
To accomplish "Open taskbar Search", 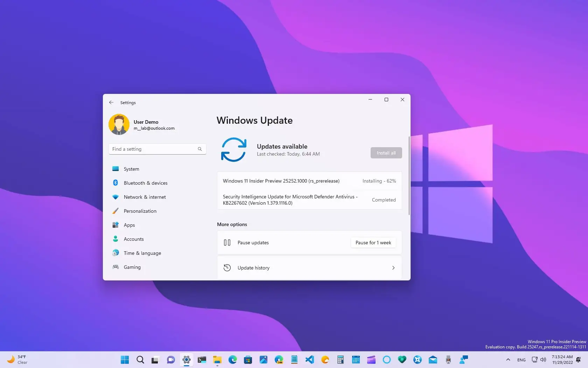I will pyautogui.click(x=140, y=360).
